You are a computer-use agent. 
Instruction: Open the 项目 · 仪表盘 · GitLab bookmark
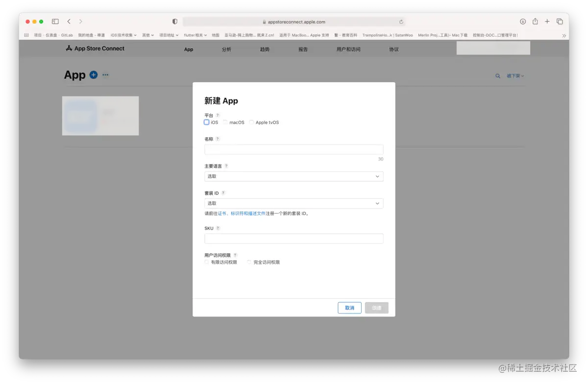pos(53,35)
